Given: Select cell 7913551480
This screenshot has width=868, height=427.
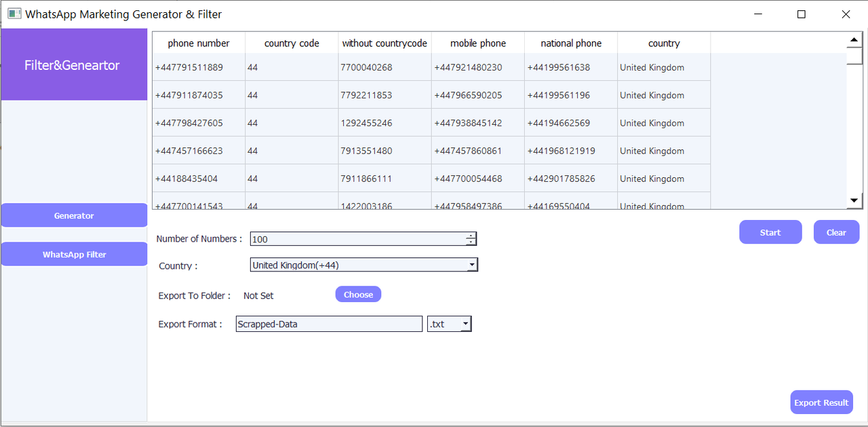Looking at the screenshot, I should pyautogui.click(x=384, y=151).
